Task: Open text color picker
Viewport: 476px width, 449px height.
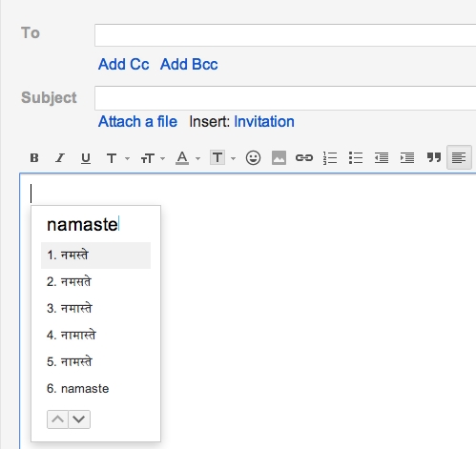Action: coord(188,158)
